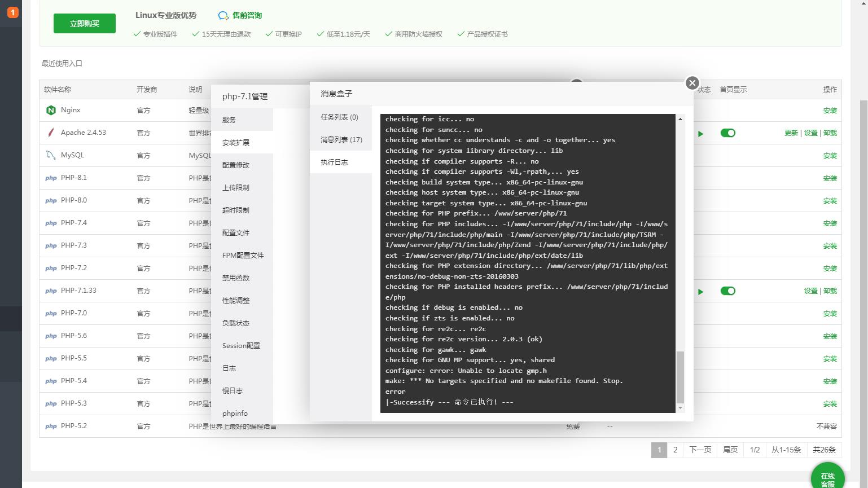Viewport: 868px width, 488px height.
Task: Click the PHP-7.1.33 running status play icon
Action: (700, 292)
